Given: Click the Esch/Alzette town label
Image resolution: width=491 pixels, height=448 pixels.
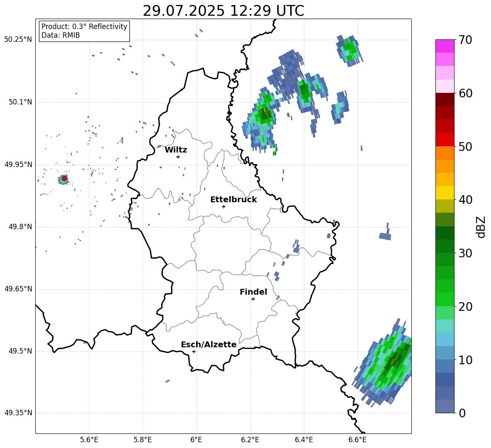Looking at the screenshot, I should click(x=209, y=344).
